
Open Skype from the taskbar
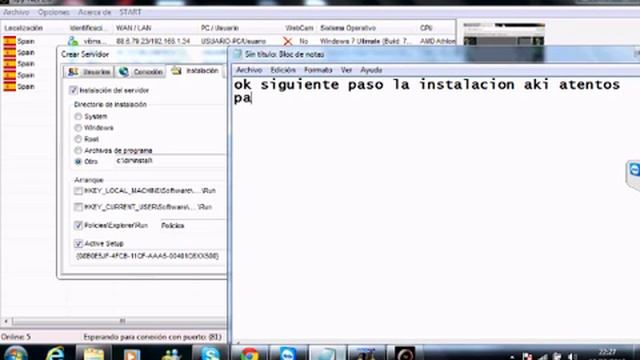tap(210, 353)
